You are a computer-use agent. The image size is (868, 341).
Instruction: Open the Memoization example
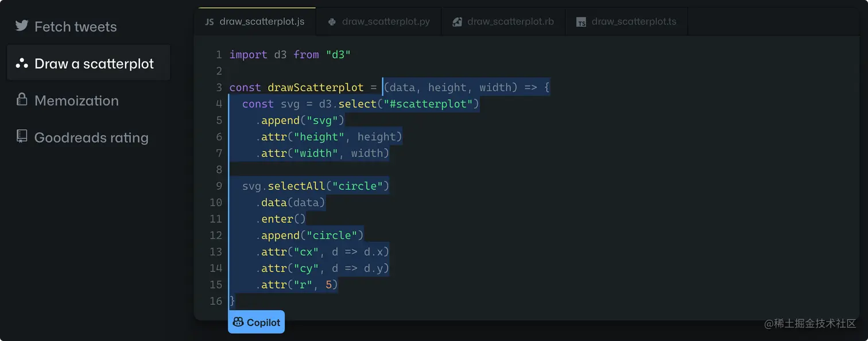pos(88,100)
